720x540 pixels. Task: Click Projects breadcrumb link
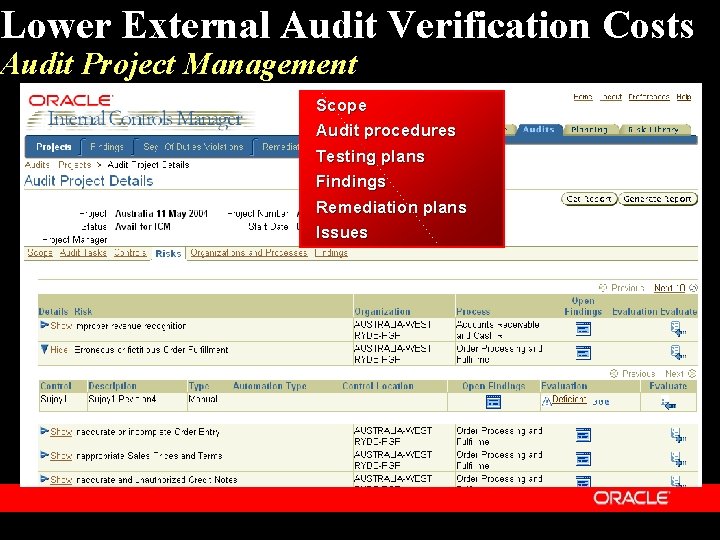click(x=74, y=165)
